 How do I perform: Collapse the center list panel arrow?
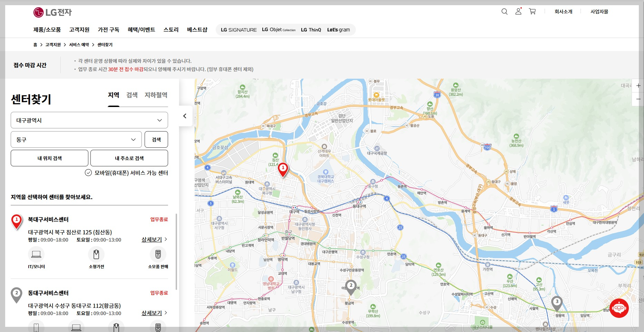[x=185, y=116]
